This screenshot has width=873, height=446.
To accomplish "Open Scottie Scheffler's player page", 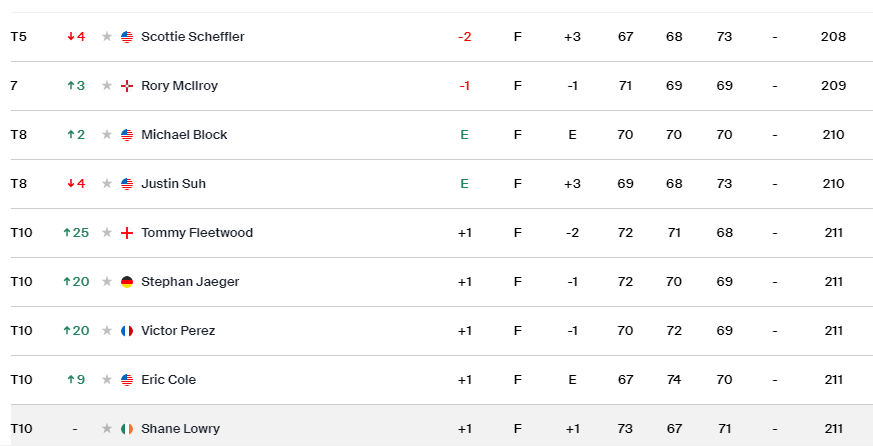I will [x=193, y=37].
